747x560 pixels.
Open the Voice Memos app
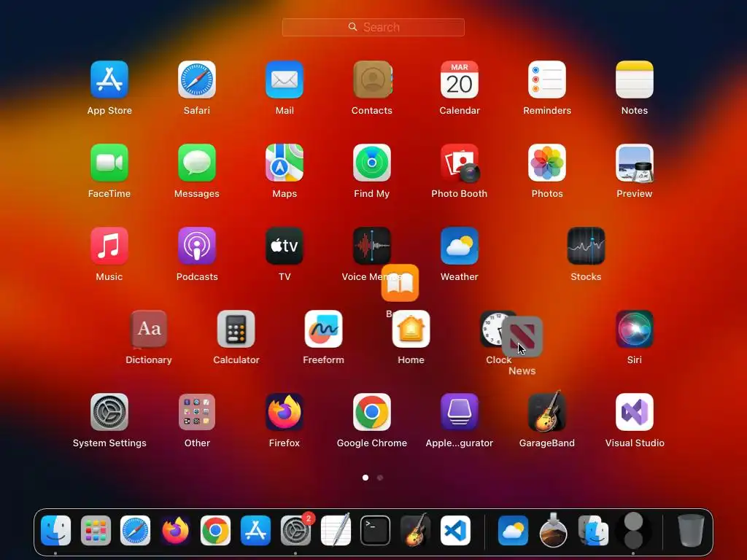pyautogui.click(x=372, y=246)
